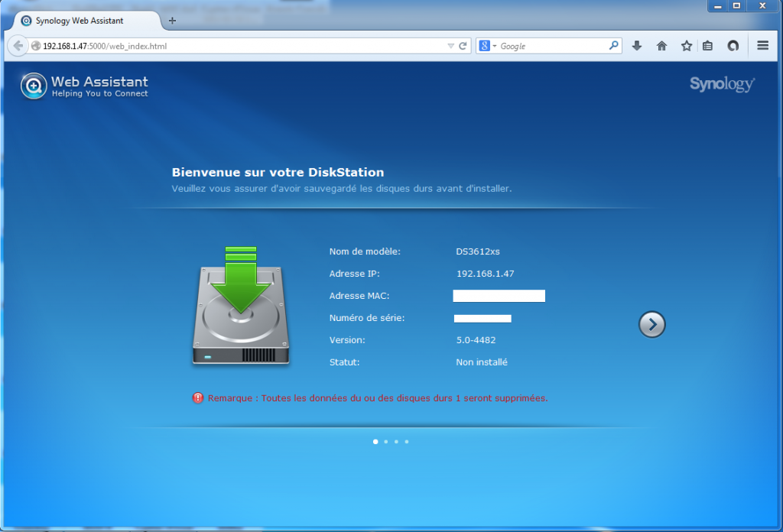Click the Web Assistant magnifier logo icon
The width and height of the screenshot is (783, 532).
34,86
